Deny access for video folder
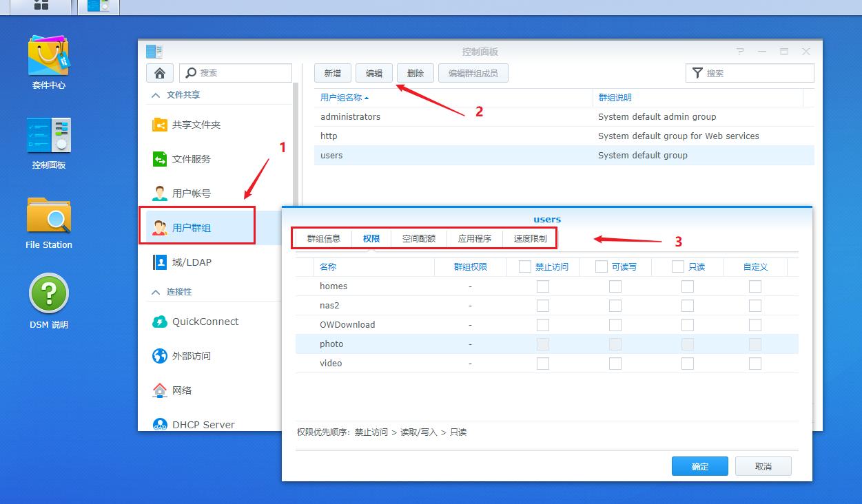Screen dimensions: 862x504 [x=543, y=364]
